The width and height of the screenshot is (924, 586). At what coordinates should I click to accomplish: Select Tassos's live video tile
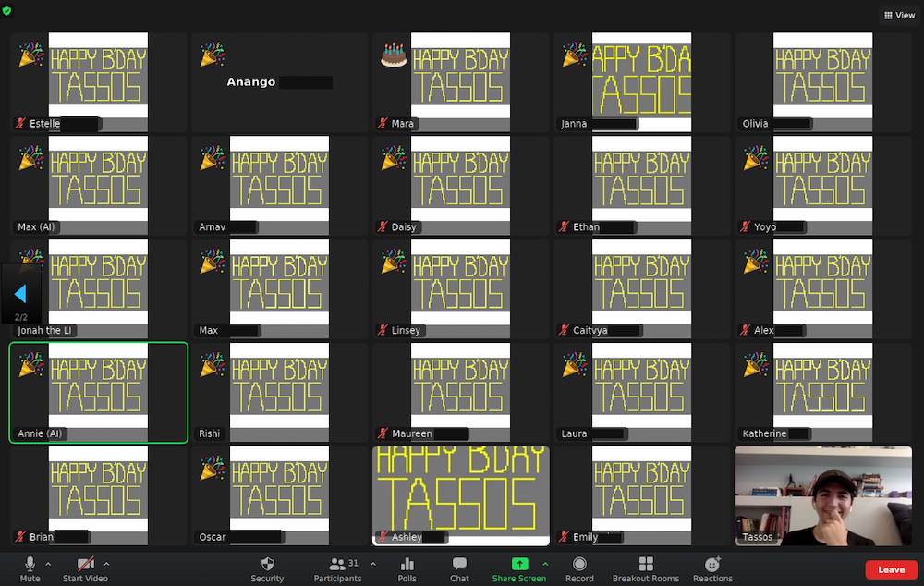(823, 495)
